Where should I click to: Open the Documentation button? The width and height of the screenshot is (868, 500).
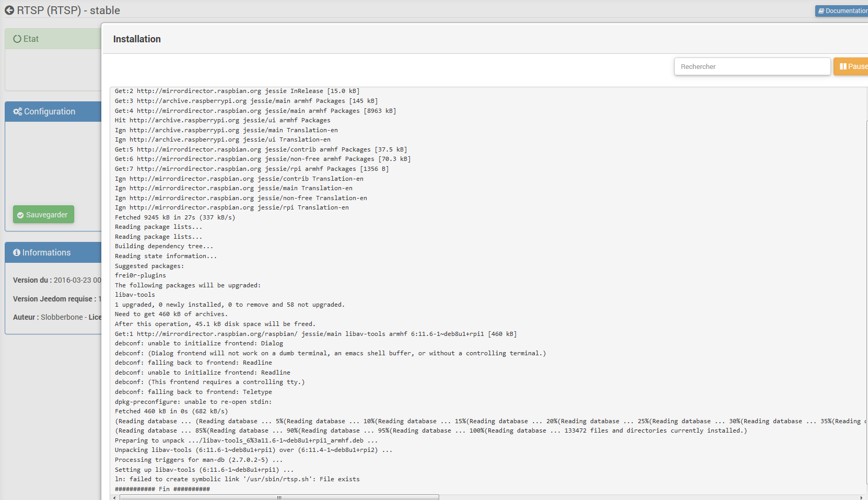842,11
